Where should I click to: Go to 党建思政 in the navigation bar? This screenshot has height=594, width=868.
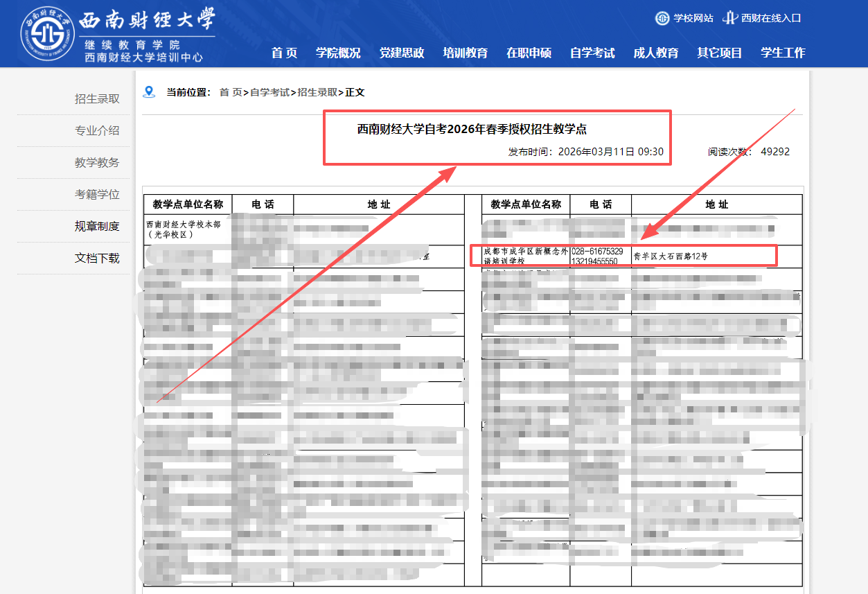click(402, 53)
